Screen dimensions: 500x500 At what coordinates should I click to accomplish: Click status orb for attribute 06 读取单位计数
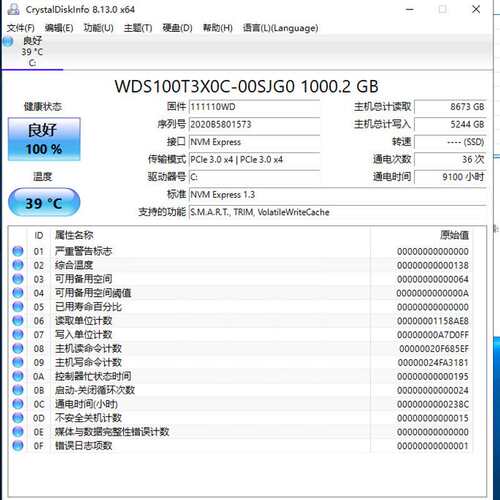click(18, 321)
